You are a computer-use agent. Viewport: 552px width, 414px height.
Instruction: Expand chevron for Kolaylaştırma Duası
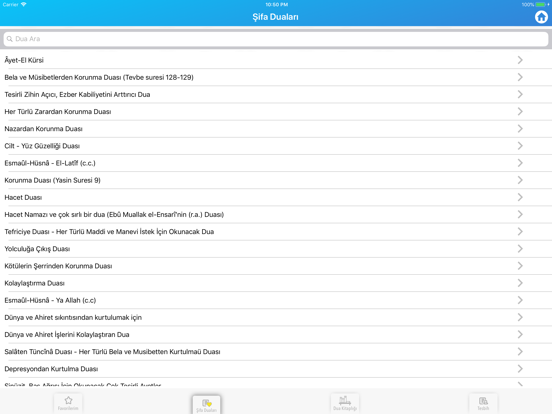520,283
